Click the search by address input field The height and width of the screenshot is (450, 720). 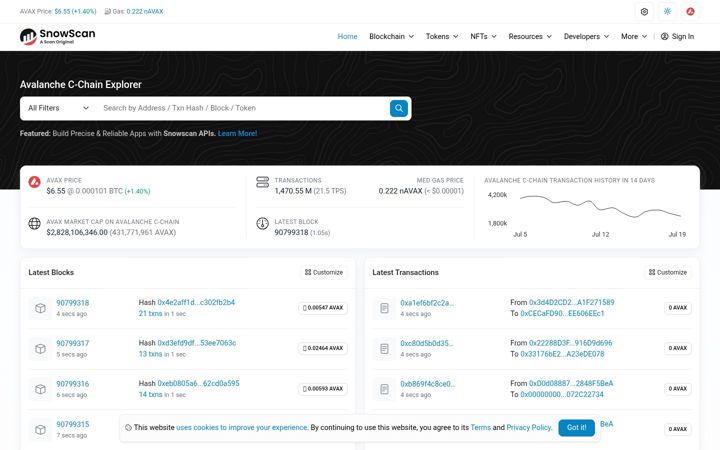(x=243, y=108)
